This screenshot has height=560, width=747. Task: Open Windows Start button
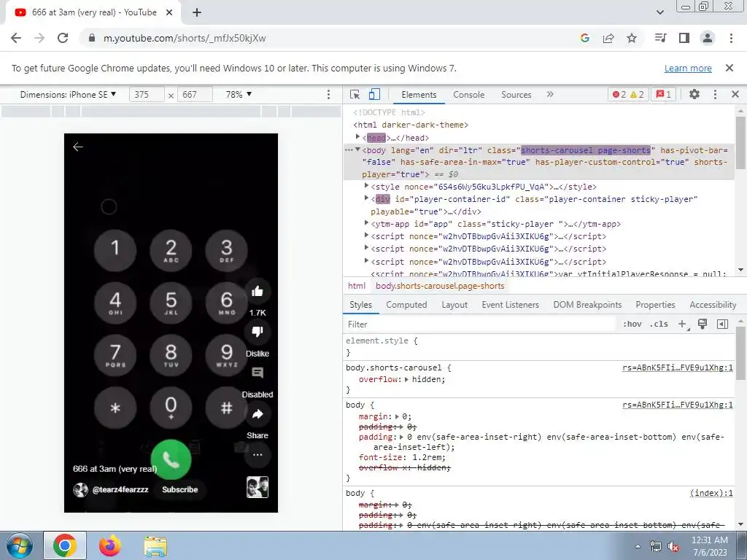[19, 546]
